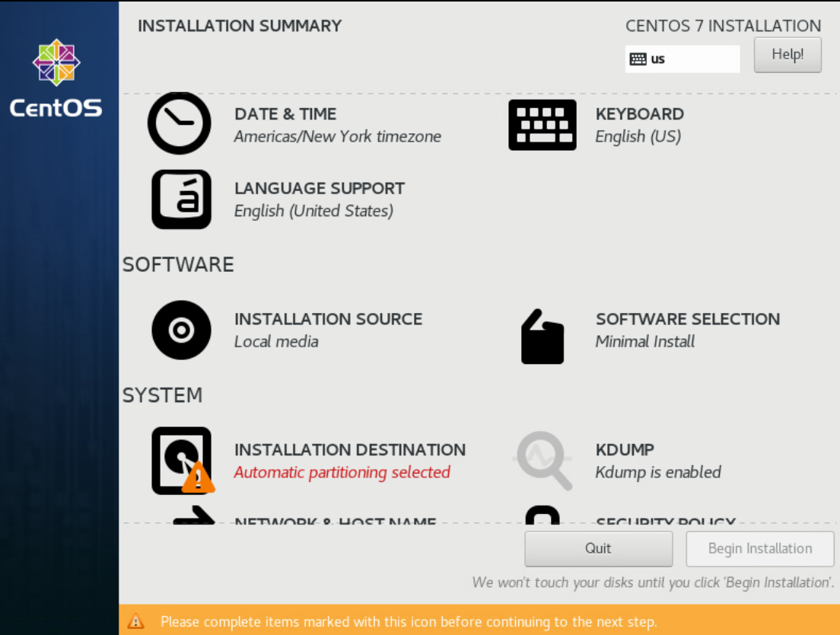
Task: Click the Begin Installation button
Action: 759,549
